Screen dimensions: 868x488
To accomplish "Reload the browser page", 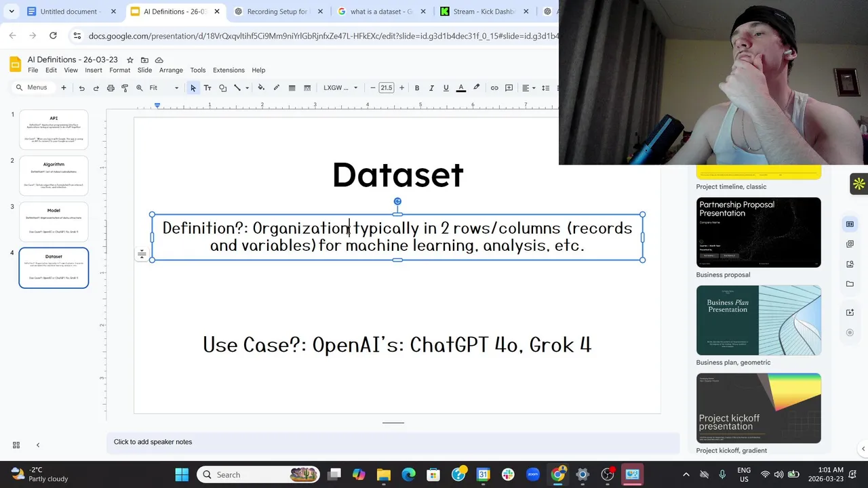I will pos(53,36).
